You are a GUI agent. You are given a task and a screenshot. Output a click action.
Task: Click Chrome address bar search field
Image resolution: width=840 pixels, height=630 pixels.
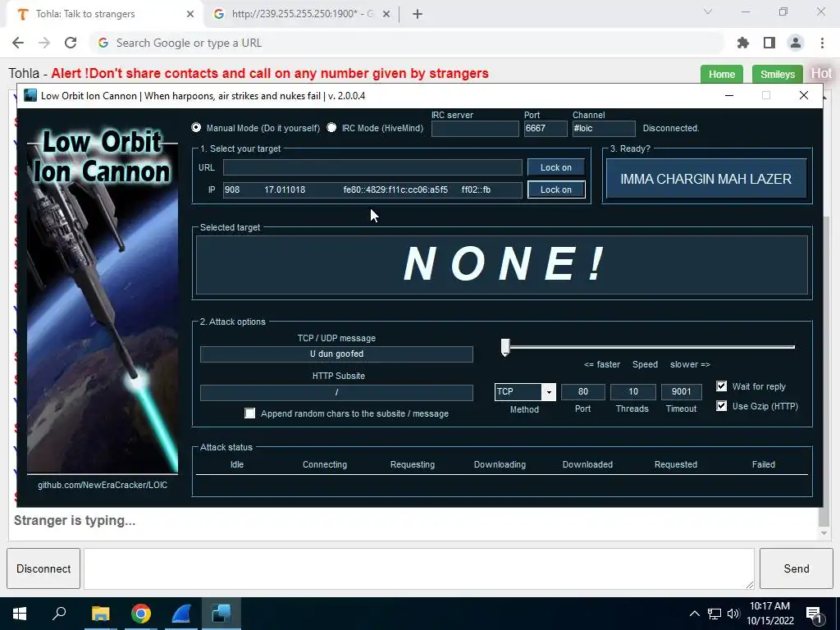pos(407,43)
